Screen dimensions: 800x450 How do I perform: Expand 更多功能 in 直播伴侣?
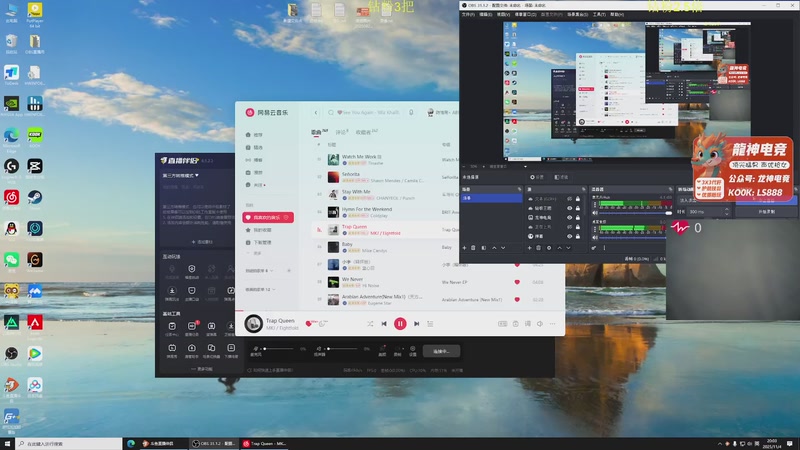[x=202, y=369]
